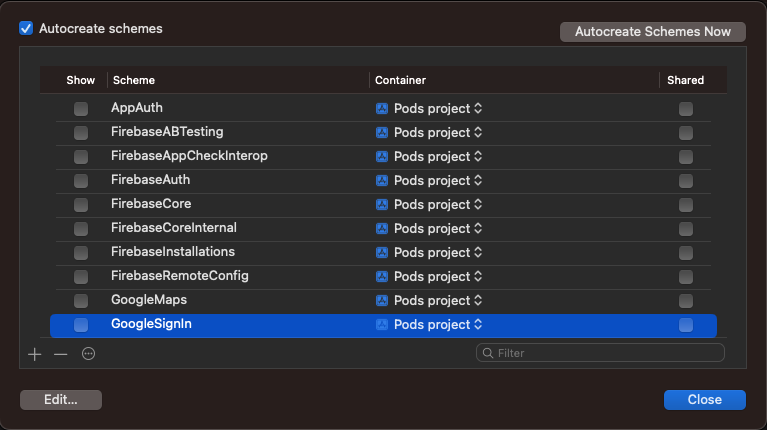Open the more actions ellipsis icon

click(89, 354)
